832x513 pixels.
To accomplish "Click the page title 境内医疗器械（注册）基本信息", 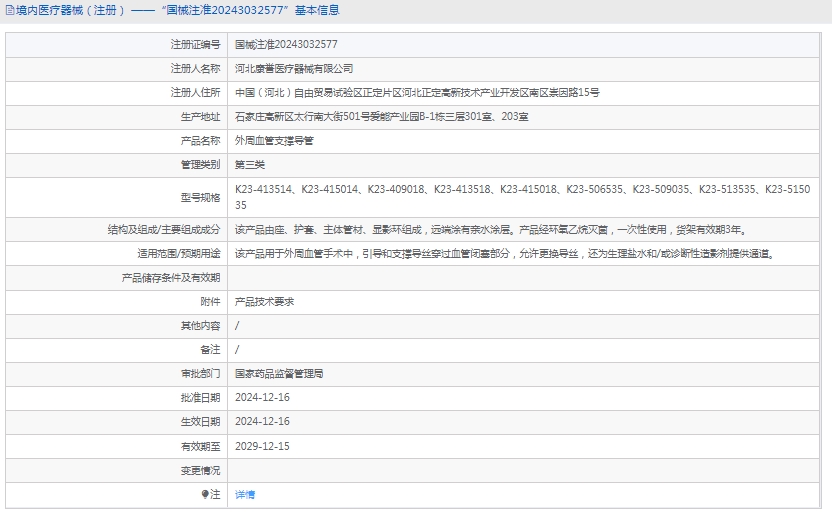I will (x=175, y=11).
